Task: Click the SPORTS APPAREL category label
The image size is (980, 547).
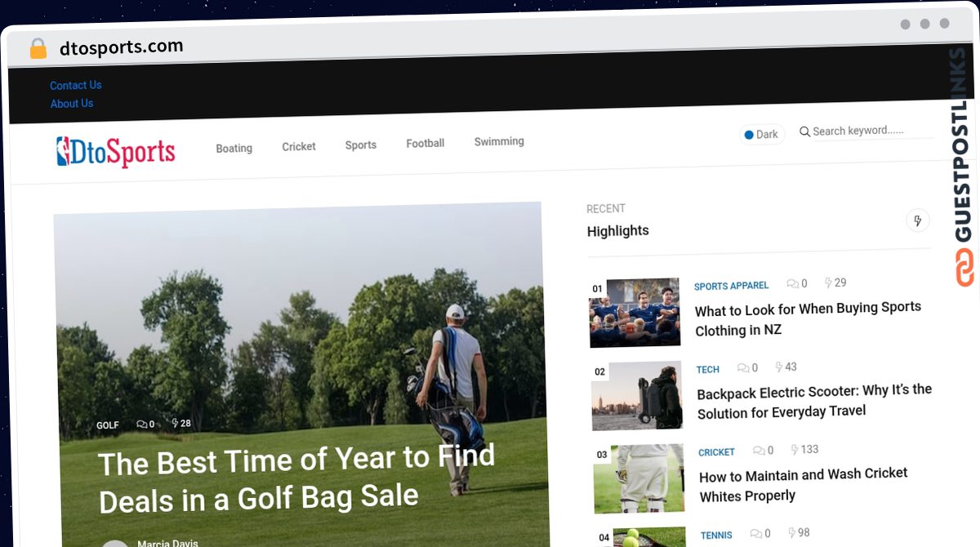Action: click(731, 286)
